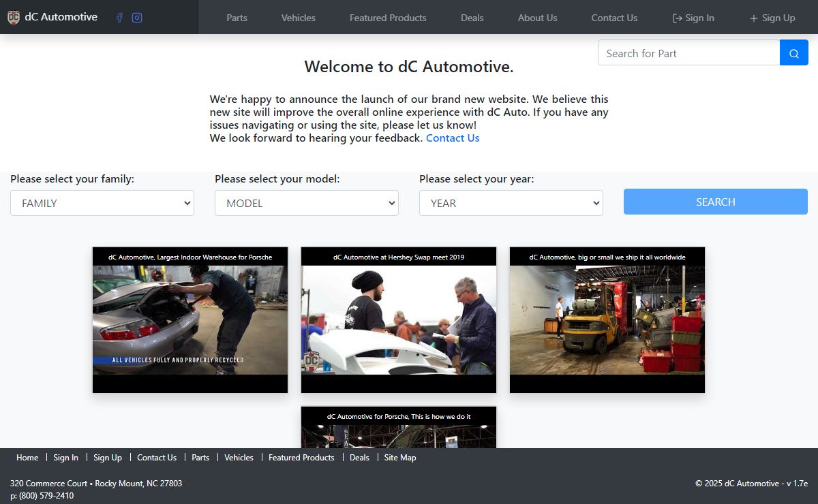Click Home in the footer
818x504 pixels.
click(27, 458)
